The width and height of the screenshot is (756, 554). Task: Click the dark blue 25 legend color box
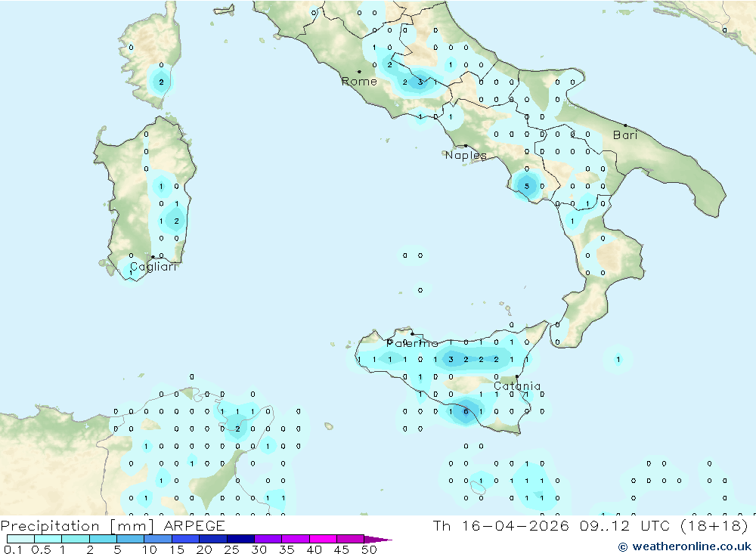pos(240,539)
